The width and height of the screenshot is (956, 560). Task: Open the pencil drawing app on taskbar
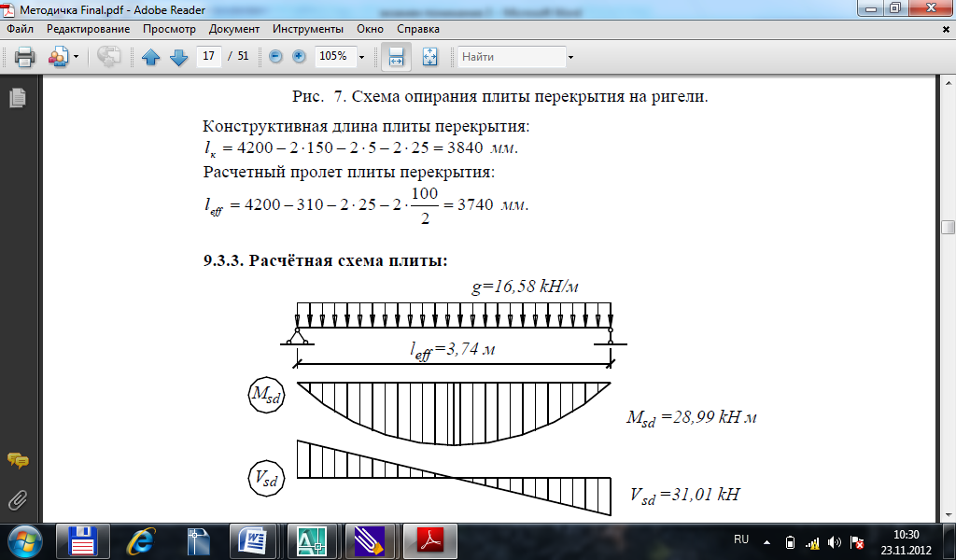[x=369, y=541]
